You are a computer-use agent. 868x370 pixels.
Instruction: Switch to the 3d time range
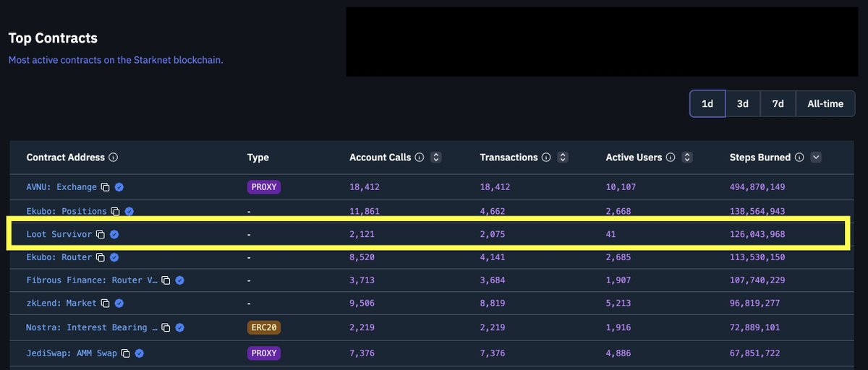pos(743,104)
